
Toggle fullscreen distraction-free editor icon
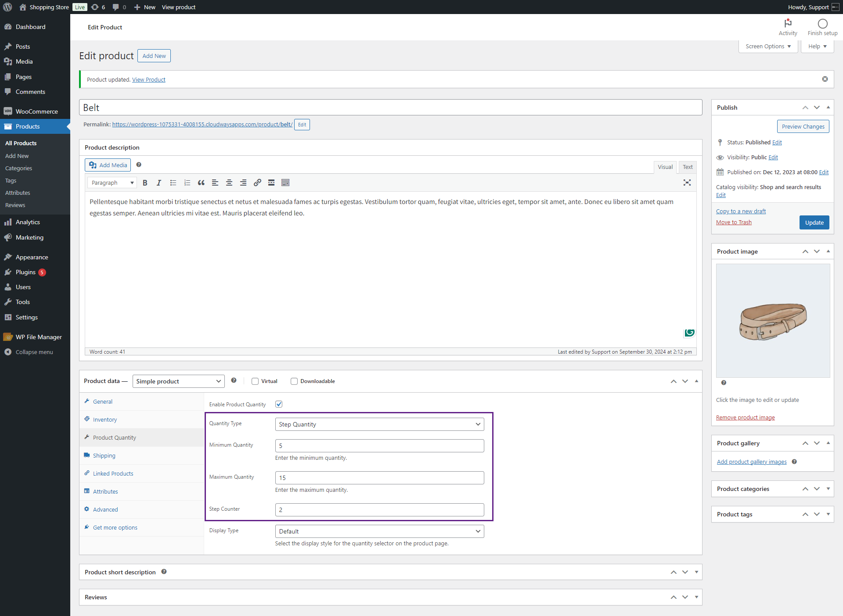click(687, 183)
